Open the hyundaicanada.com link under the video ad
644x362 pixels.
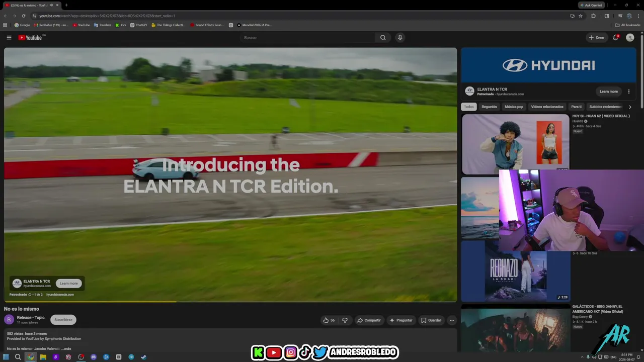[x=60, y=295]
